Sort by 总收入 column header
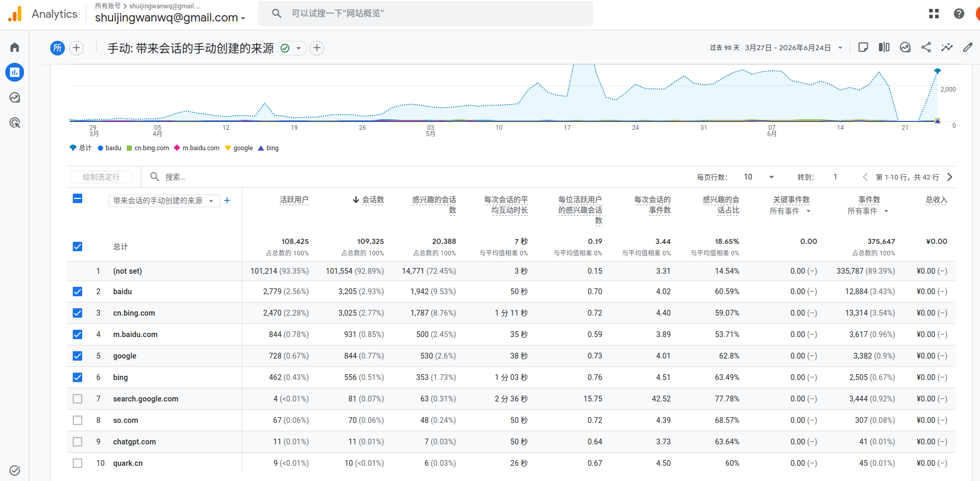The image size is (980, 481). (x=937, y=200)
